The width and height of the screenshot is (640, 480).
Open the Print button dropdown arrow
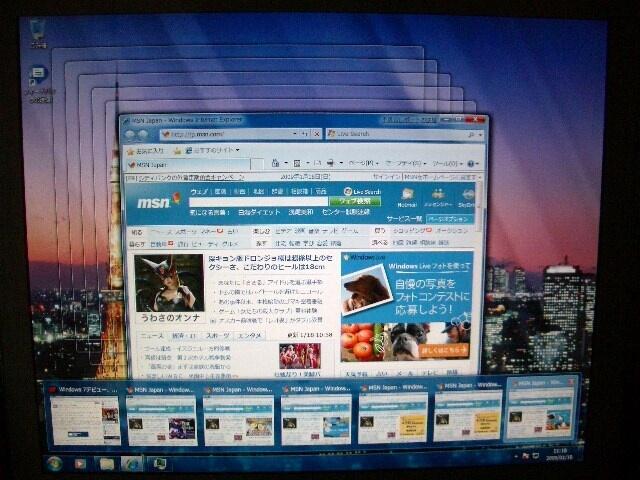340,163
